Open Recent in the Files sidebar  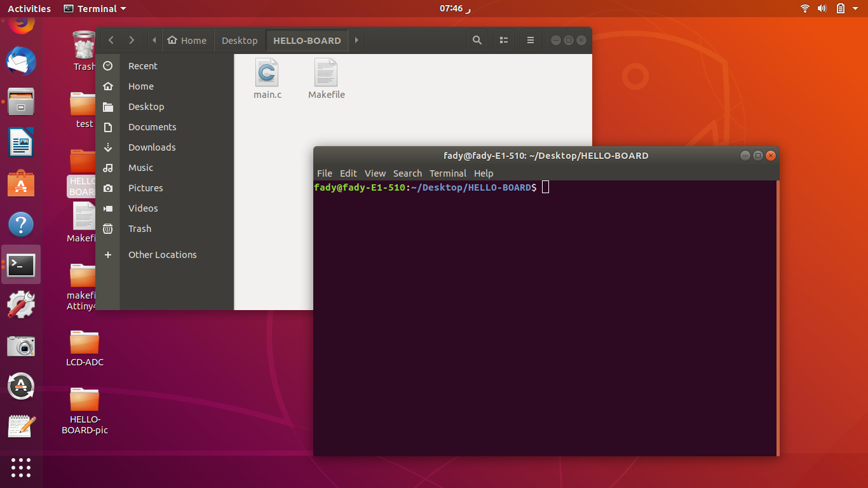[165, 66]
